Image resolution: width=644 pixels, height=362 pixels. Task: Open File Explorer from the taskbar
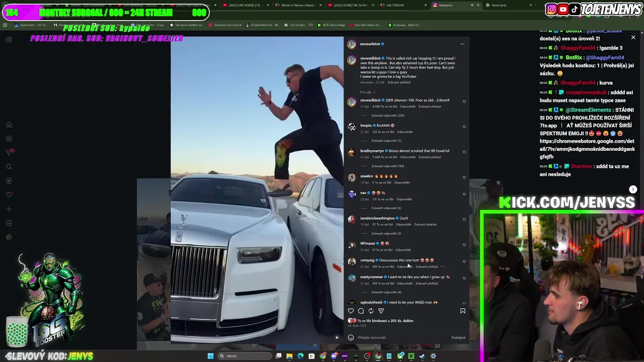[289, 356]
